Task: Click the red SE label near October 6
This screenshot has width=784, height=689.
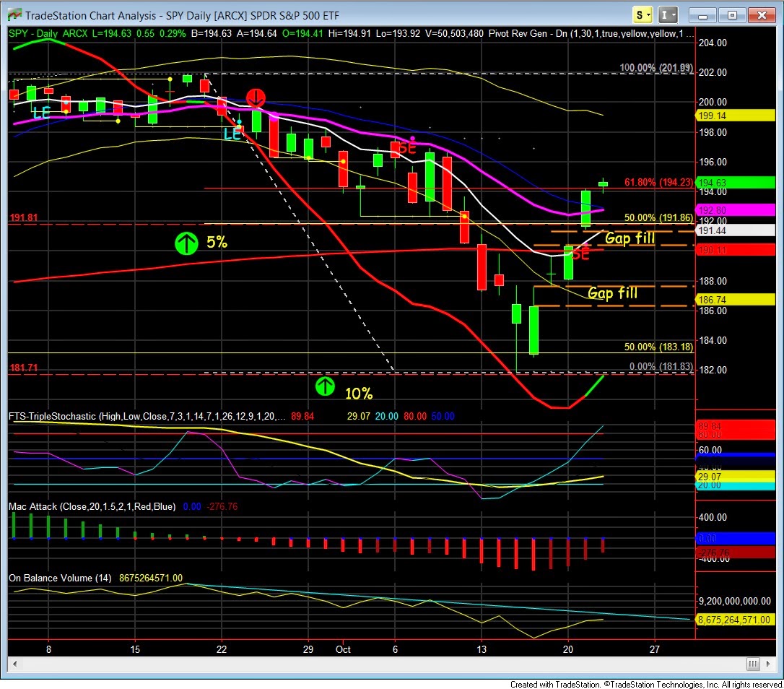Action: click(x=407, y=147)
